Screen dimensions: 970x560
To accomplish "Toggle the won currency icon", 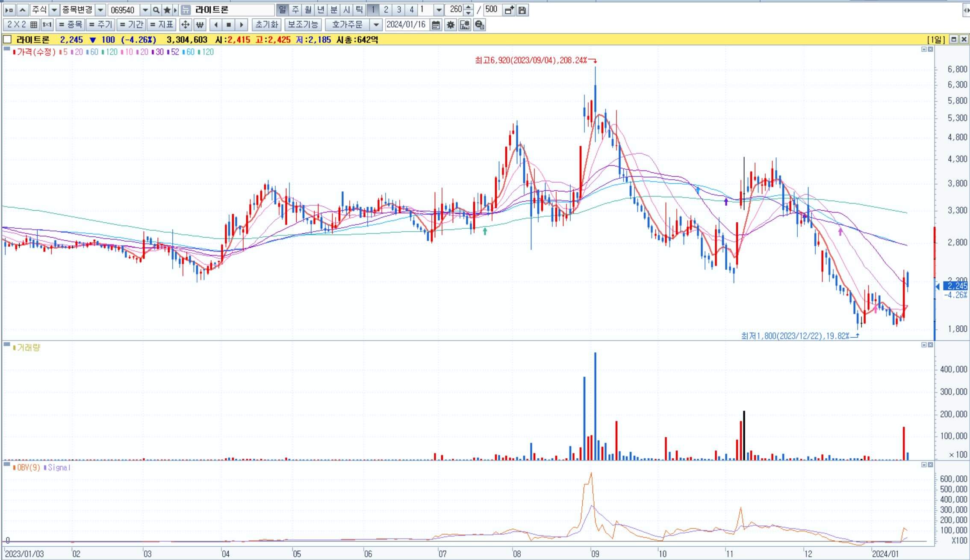I will 200,25.
